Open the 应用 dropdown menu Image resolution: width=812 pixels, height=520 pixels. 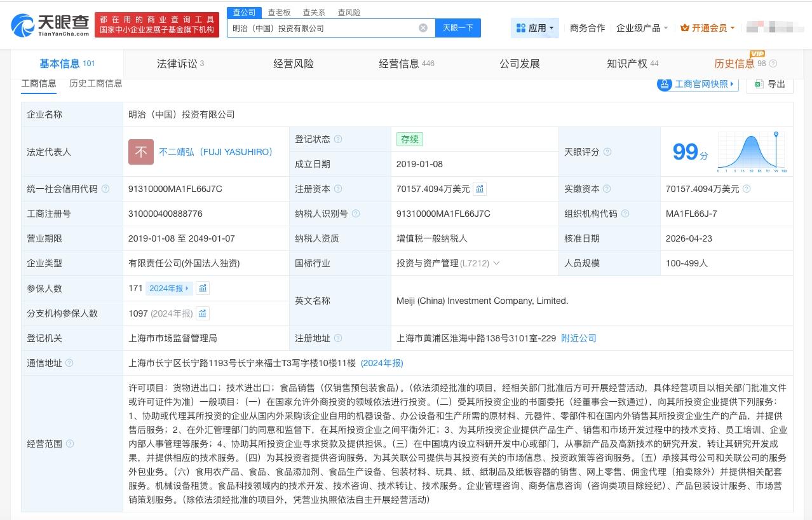tap(535, 28)
